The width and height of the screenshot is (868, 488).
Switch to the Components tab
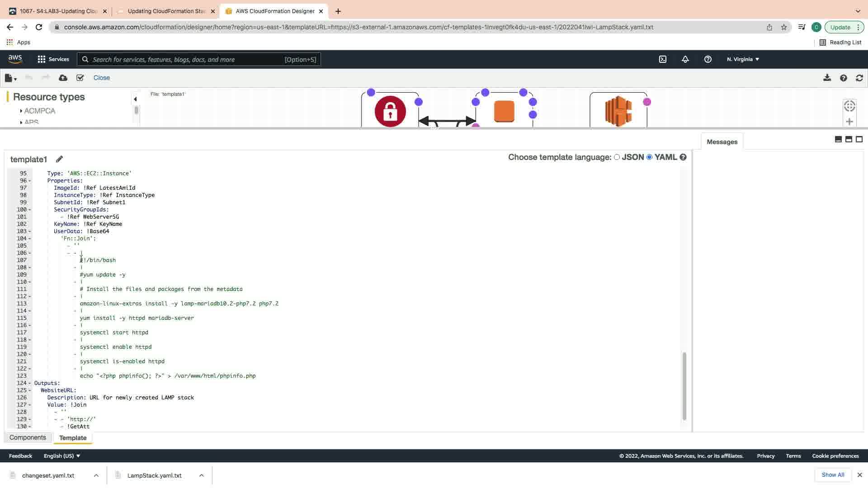[28, 437]
